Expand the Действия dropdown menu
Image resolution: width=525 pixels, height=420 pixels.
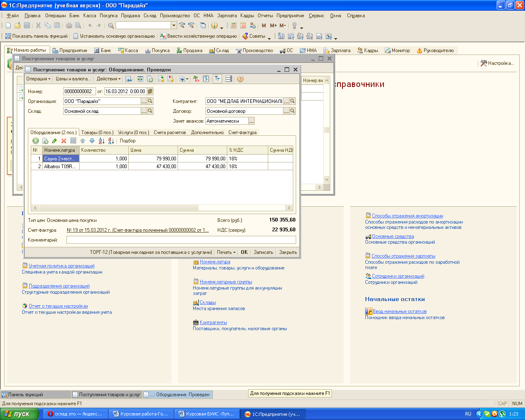point(108,79)
